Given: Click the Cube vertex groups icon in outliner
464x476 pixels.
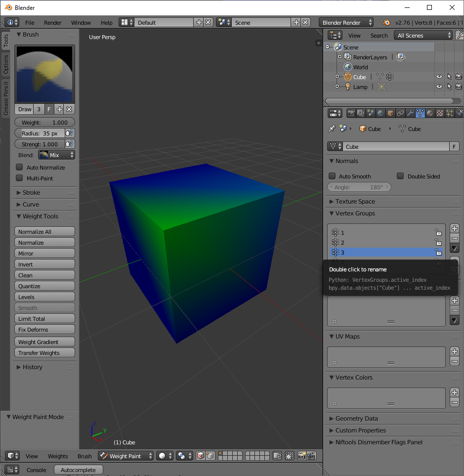Looking at the screenshot, I should [x=390, y=77].
